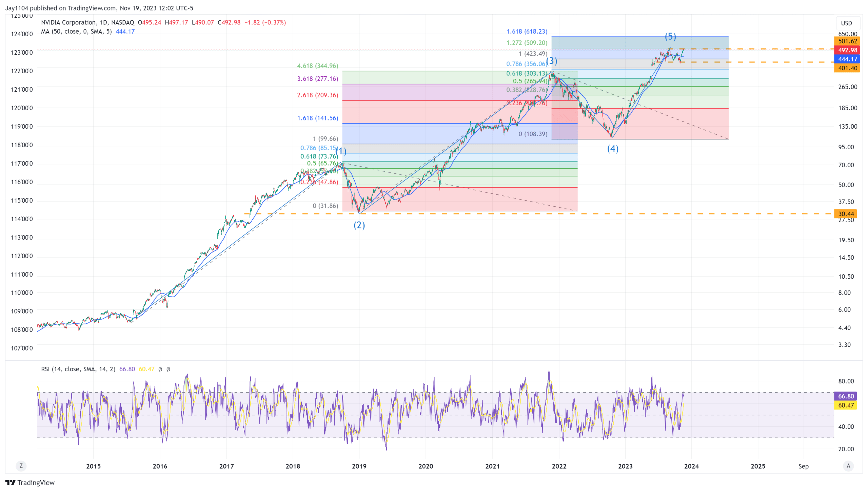Click the 135.00 price scale label
This screenshot has height=492, width=868.
point(848,127)
